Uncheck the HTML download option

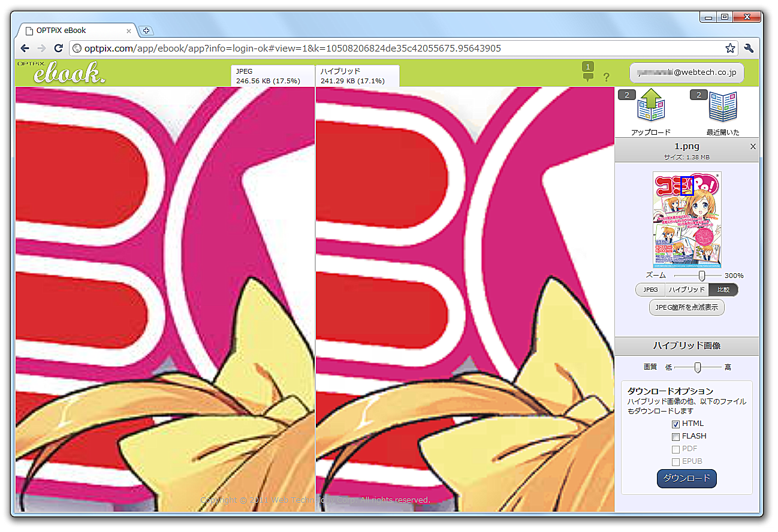[676, 424]
